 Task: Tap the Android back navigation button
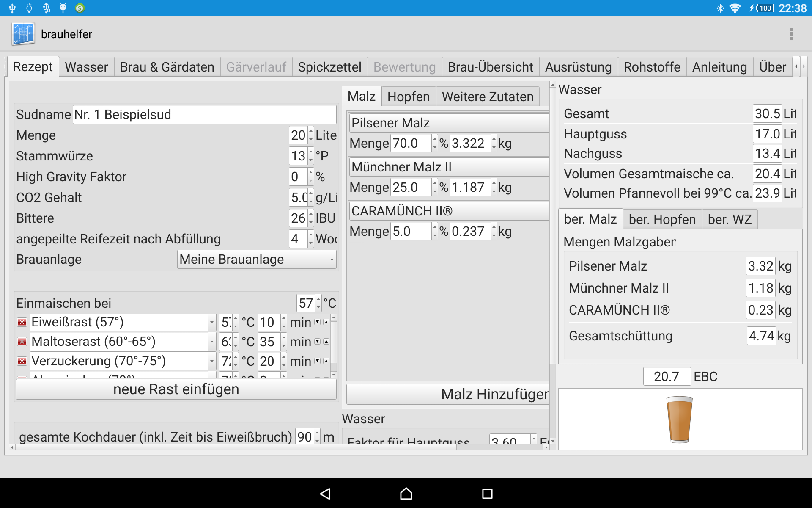325,494
